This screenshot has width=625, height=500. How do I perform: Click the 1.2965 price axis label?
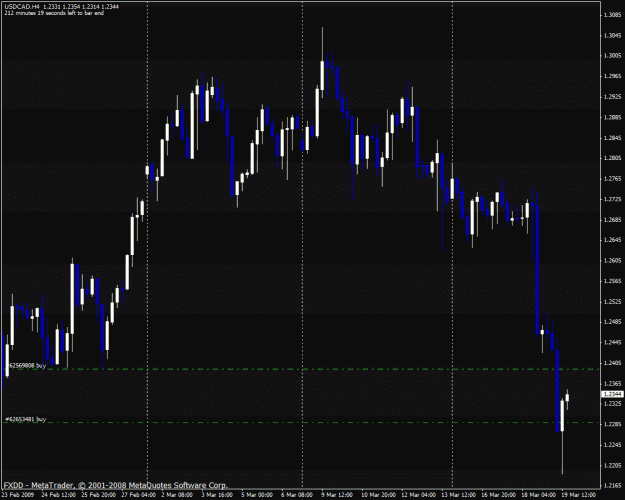point(613,76)
